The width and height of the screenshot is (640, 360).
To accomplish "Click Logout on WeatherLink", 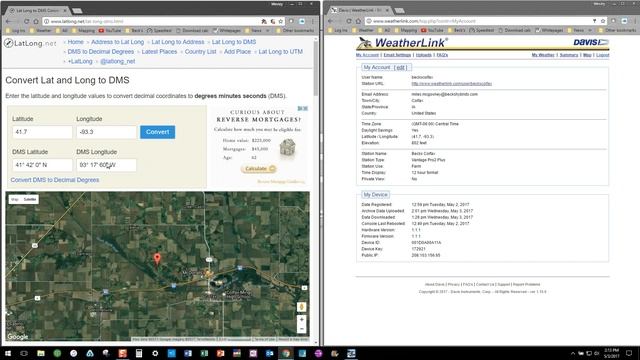I will [602, 55].
